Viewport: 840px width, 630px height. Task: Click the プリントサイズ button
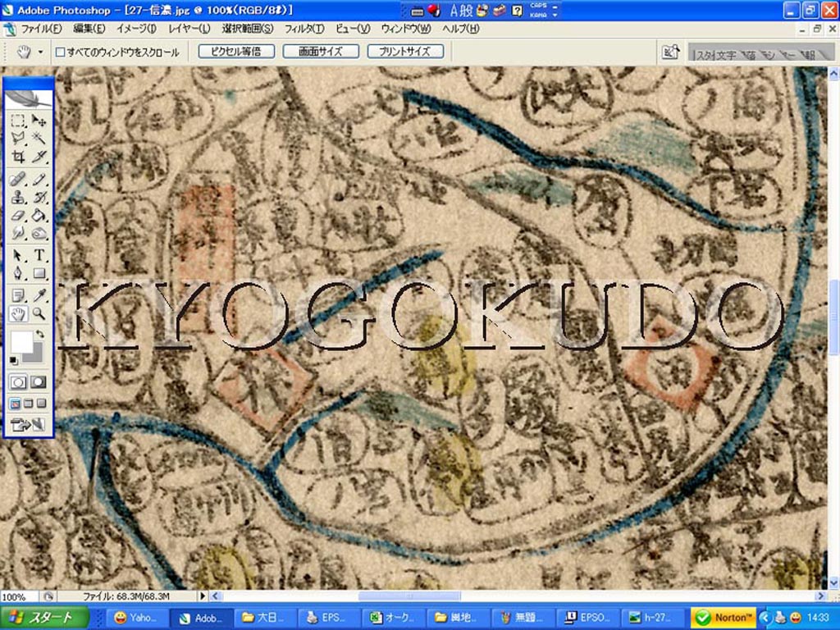[405, 52]
